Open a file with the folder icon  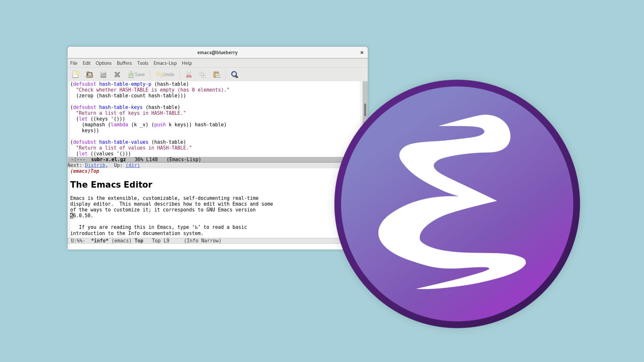coord(90,74)
